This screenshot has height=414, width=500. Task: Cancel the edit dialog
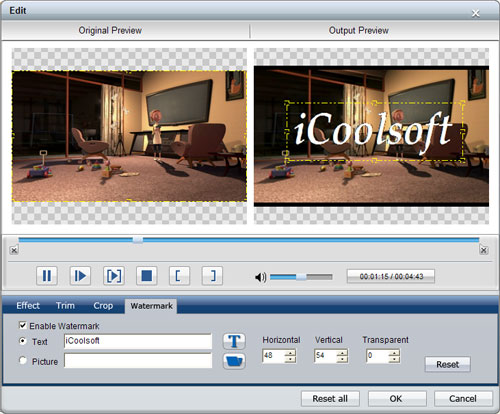(463, 399)
